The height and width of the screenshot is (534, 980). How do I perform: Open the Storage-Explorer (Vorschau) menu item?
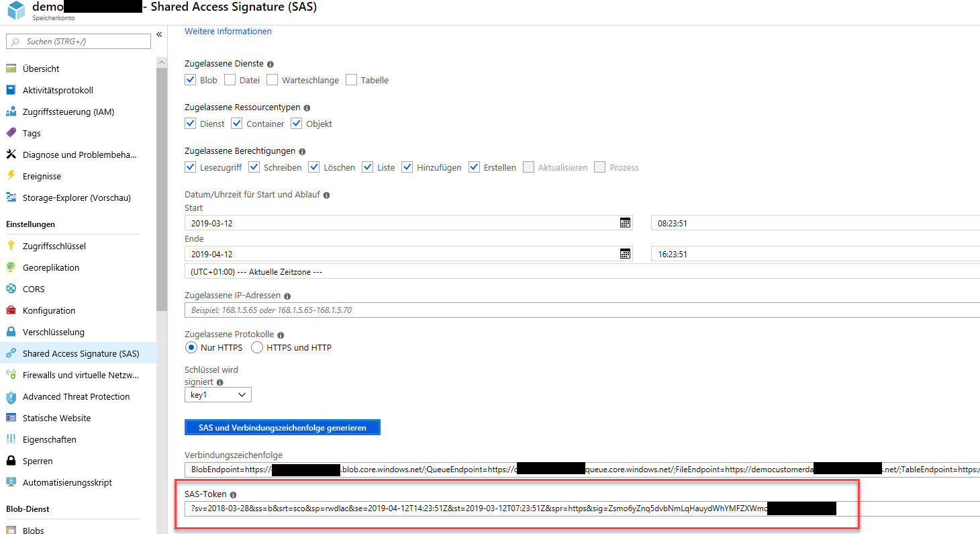coord(78,197)
